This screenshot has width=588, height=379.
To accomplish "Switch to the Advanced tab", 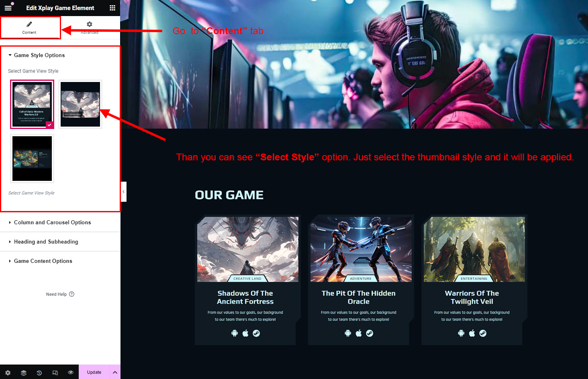I will 90,28.
